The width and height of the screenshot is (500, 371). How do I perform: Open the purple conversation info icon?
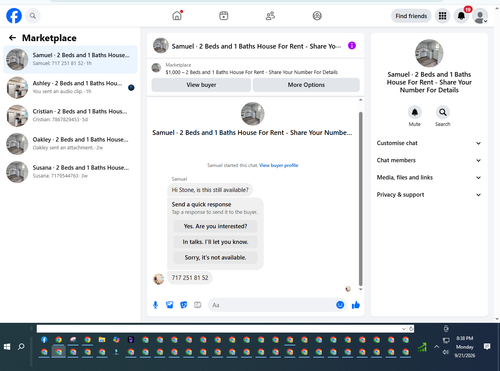352,45
